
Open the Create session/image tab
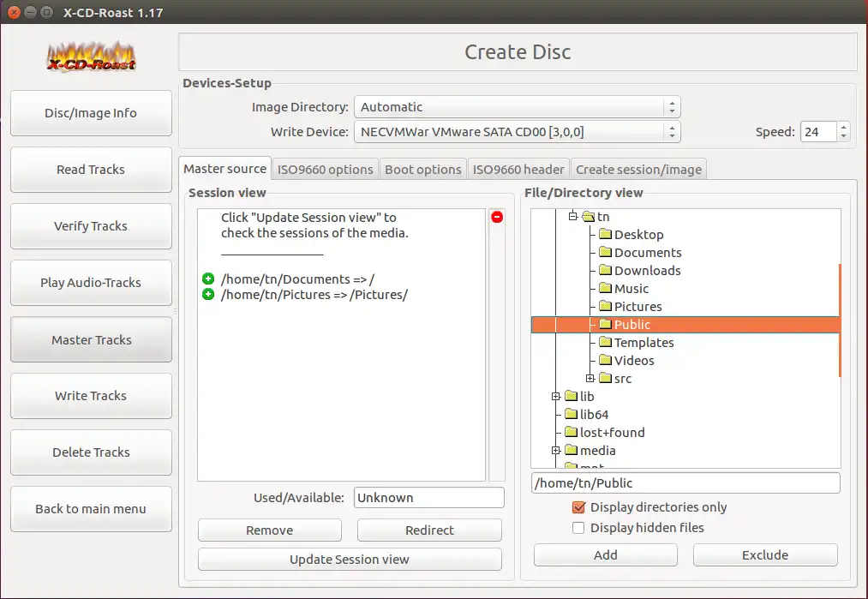(x=639, y=170)
